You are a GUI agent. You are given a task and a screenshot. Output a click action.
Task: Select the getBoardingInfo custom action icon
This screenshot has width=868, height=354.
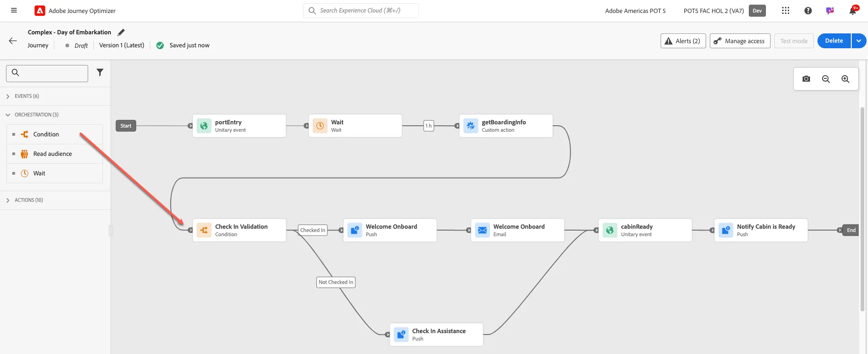[x=471, y=126]
